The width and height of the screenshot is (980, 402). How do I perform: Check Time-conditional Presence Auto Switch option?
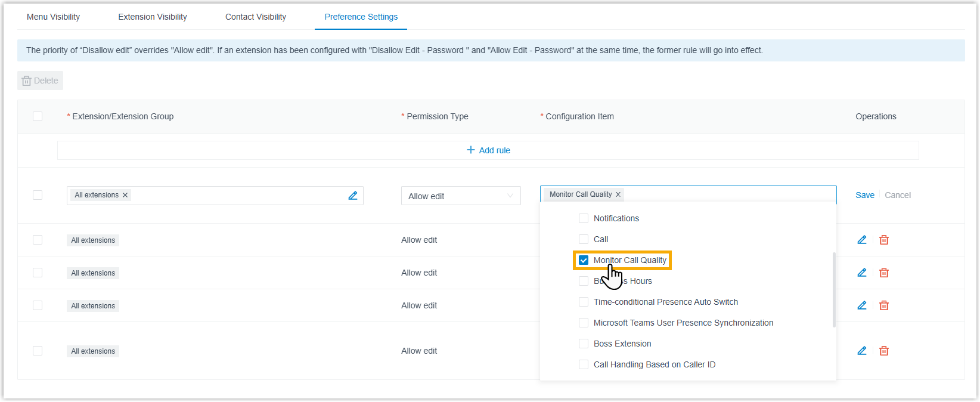[584, 302]
